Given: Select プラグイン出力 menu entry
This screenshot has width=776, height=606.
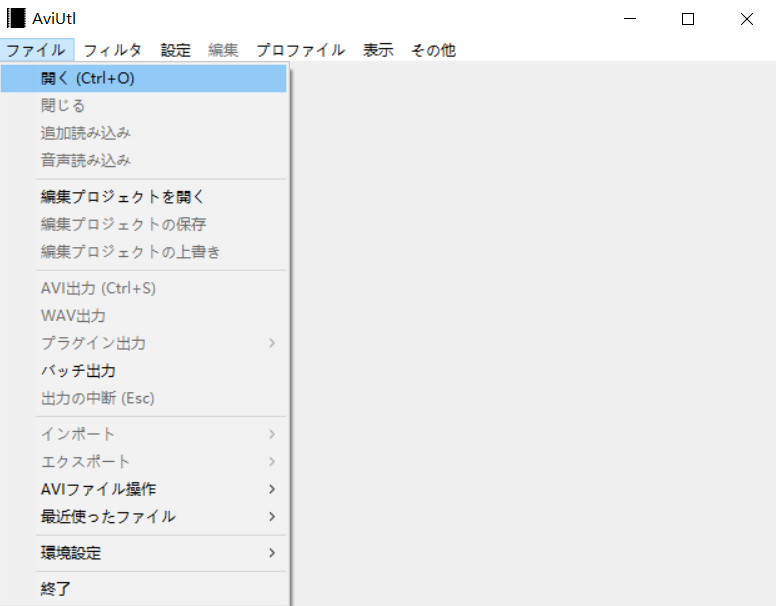Looking at the screenshot, I should tap(144, 343).
